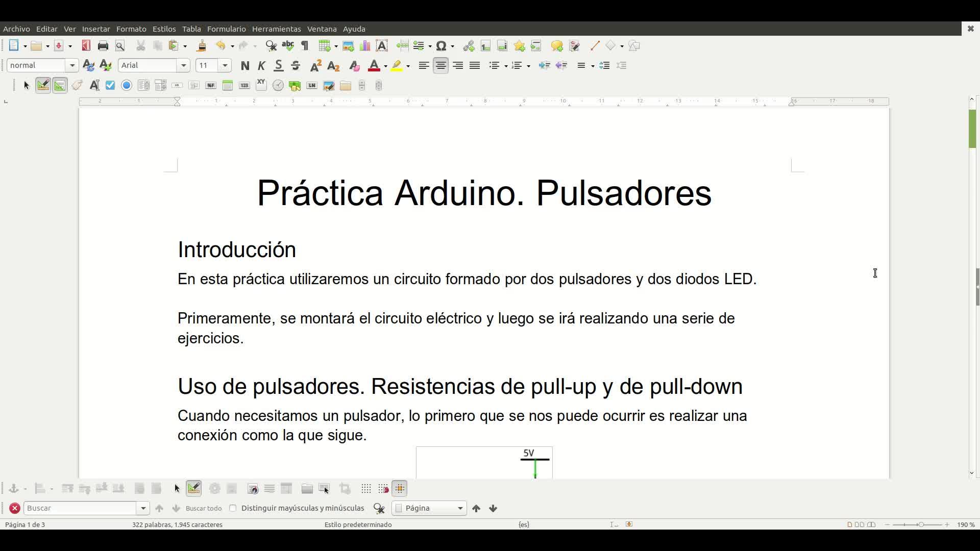The width and height of the screenshot is (980, 551).
Task: Expand the Arial font name dropdown
Action: (183, 65)
